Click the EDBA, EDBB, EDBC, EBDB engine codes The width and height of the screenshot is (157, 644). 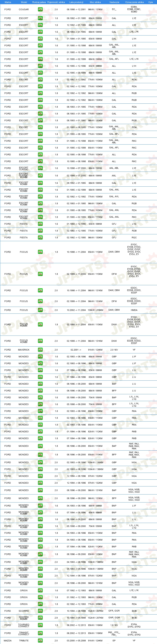(x=134, y=9)
